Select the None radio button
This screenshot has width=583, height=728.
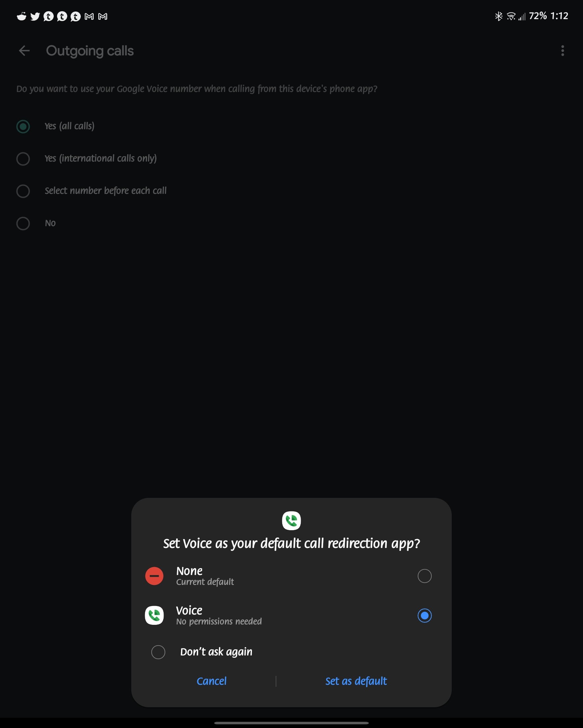[425, 576]
